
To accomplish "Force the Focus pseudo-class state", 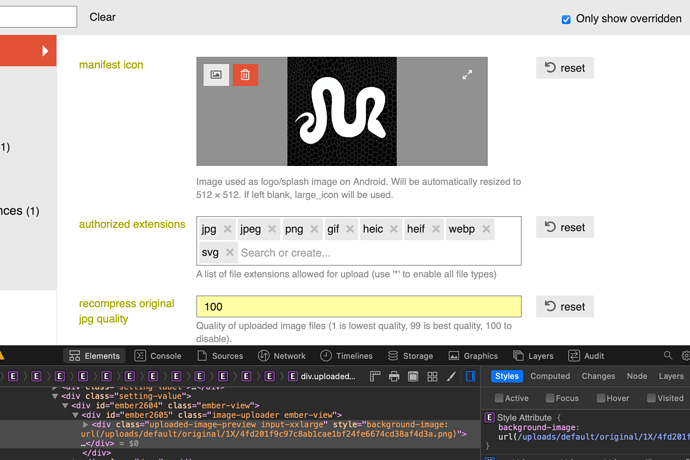I will [550, 398].
